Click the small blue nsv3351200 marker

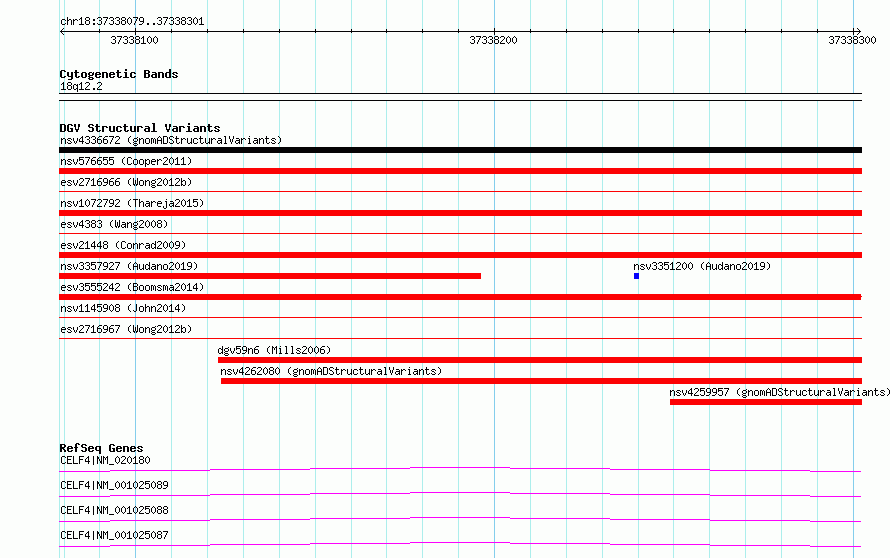[636, 276]
